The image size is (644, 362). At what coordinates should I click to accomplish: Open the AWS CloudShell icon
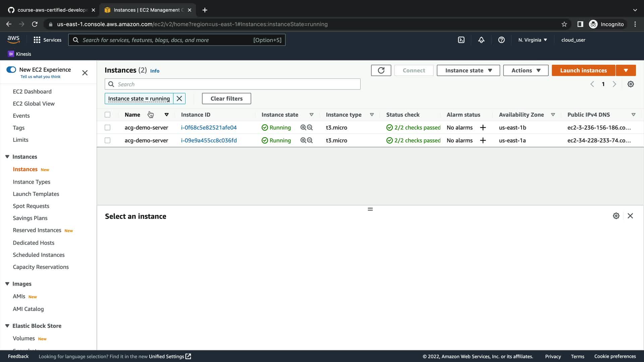point(461,40)
